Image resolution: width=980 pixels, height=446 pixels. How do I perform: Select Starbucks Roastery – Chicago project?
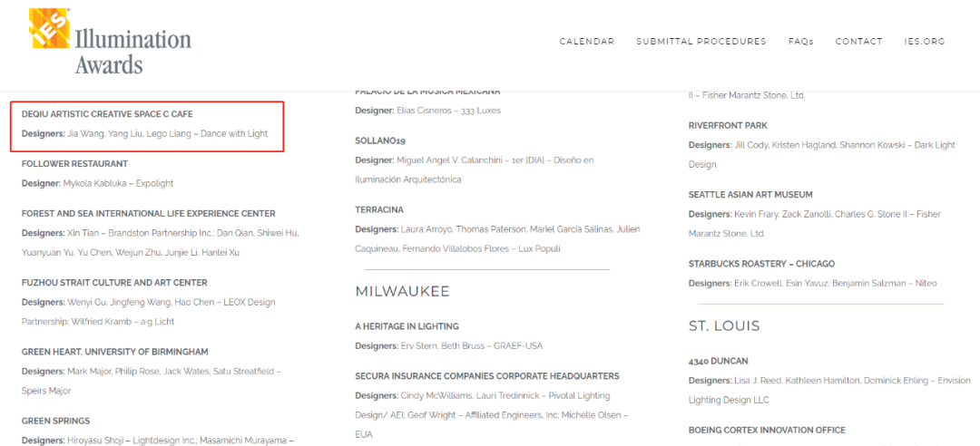761,264
